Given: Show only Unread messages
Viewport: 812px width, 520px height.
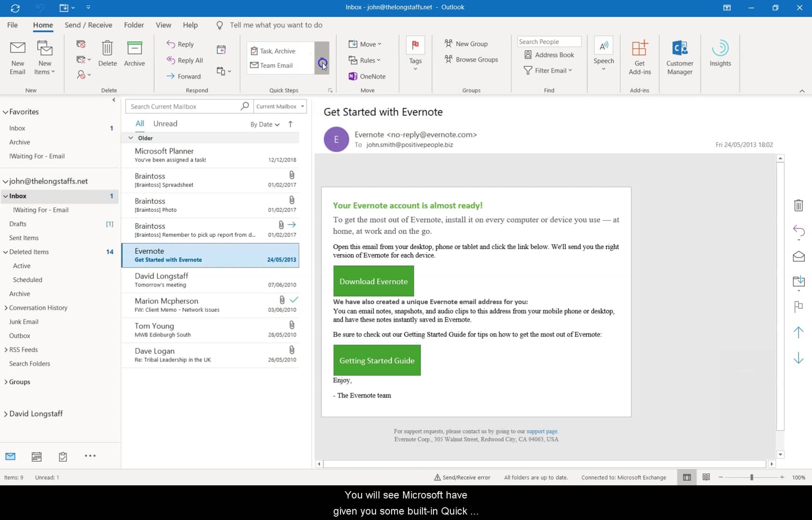Looking at the screenshot, I should pyautogui.click(x=165, y=124).
